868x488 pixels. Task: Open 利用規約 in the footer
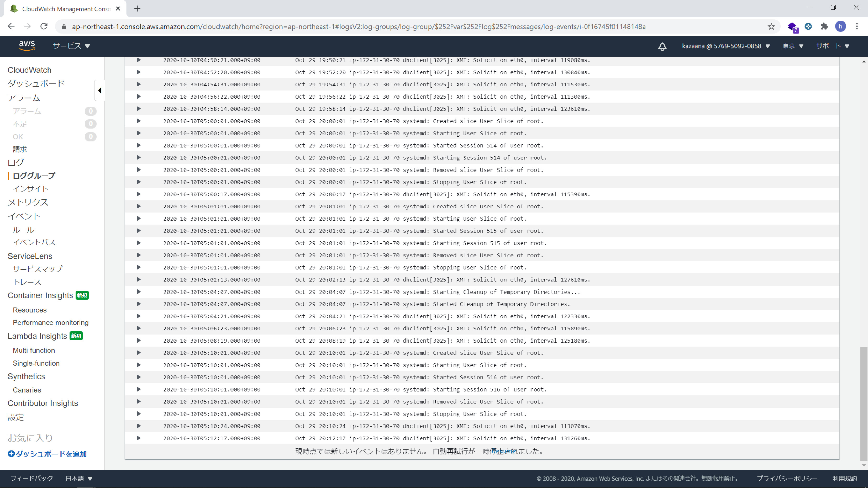tap(844, 479)
